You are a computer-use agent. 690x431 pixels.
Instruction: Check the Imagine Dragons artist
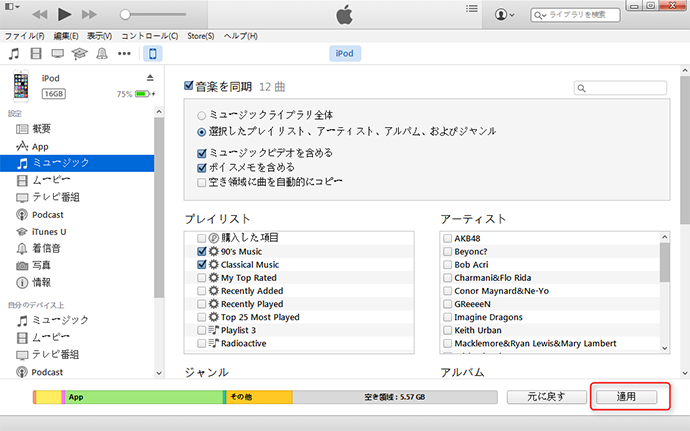(448, 317)
